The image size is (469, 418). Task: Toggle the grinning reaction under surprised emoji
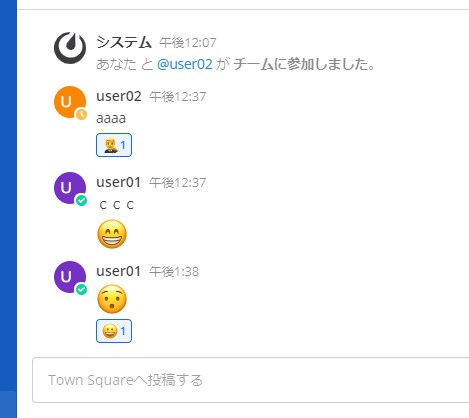point(114,331)
